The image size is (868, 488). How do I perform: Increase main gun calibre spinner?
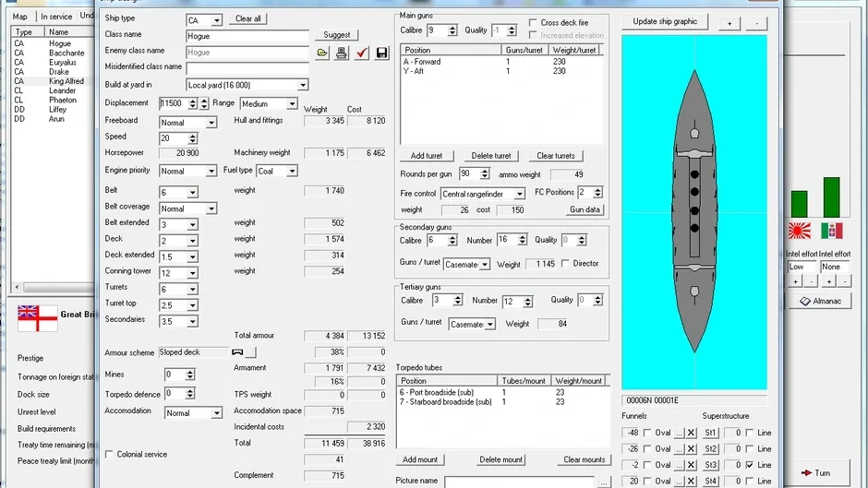452,28
